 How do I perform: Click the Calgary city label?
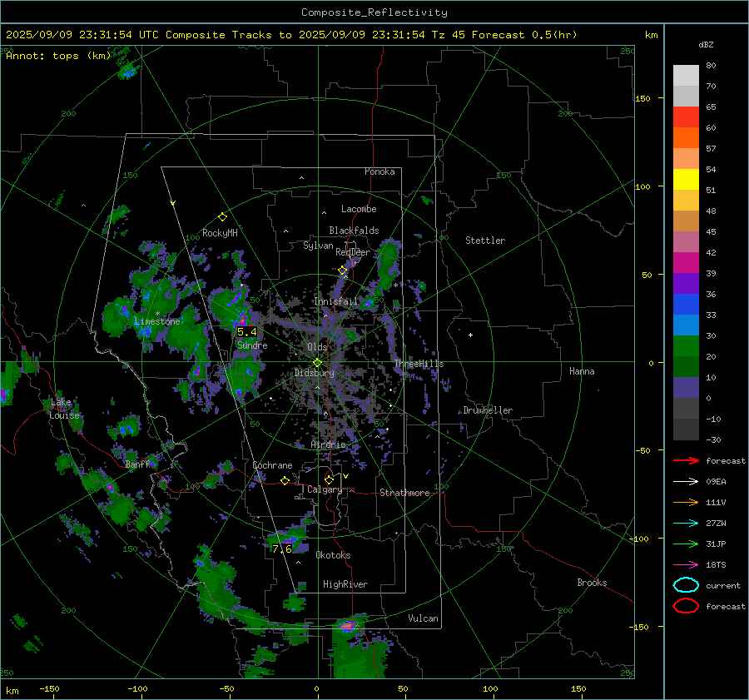[x=325, y=489]
